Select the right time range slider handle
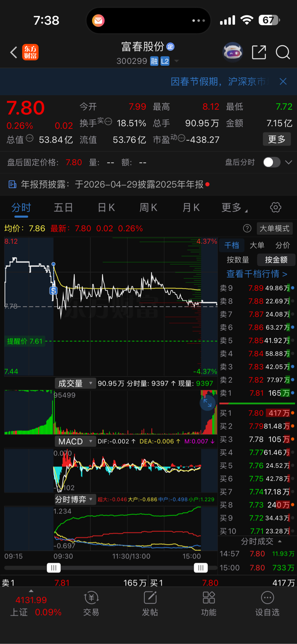The height and width of the screenshot is (644, 297). (201, 568)
